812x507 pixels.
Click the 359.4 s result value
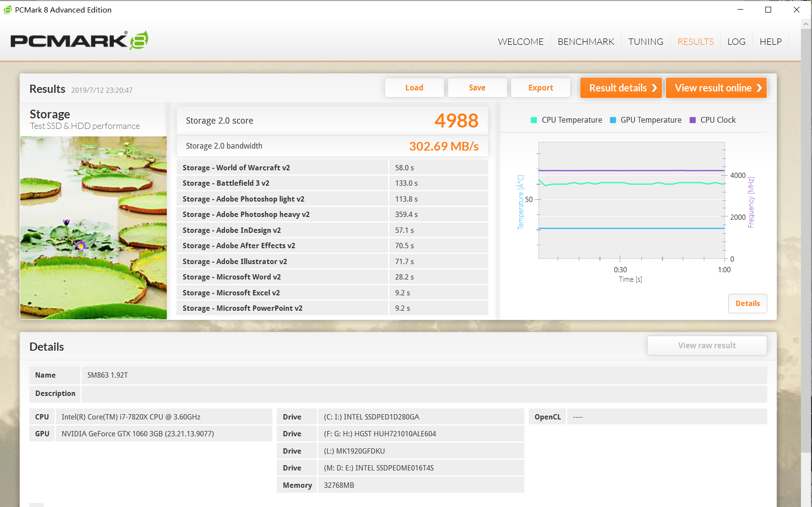coord(406,215)
